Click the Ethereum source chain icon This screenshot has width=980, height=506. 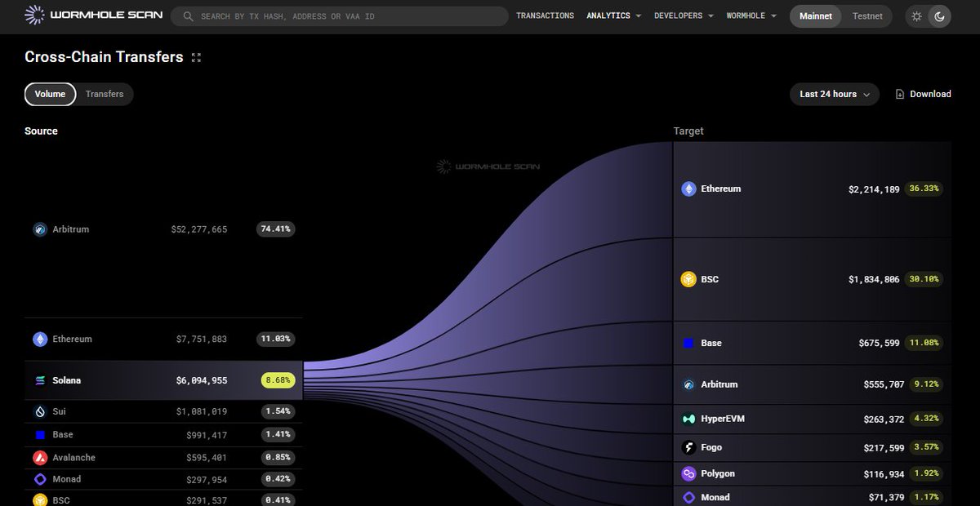[x=40, y=339]
